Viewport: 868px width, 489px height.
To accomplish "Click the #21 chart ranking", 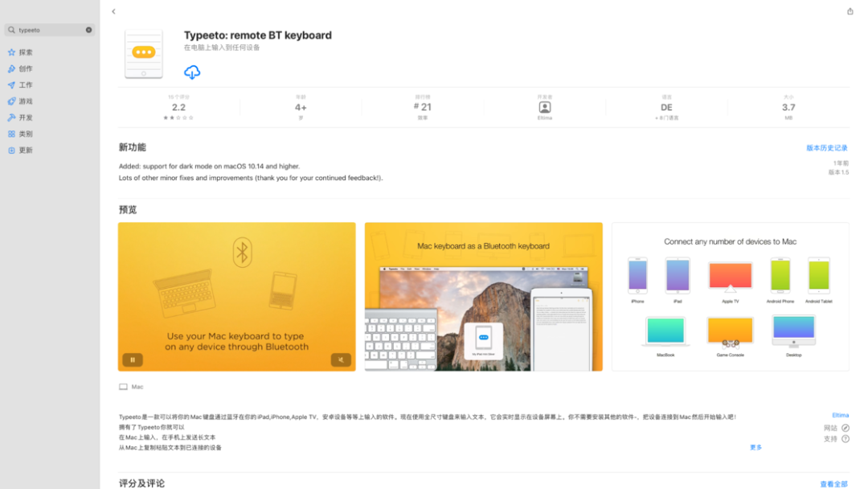I will (x=423, y=107).
